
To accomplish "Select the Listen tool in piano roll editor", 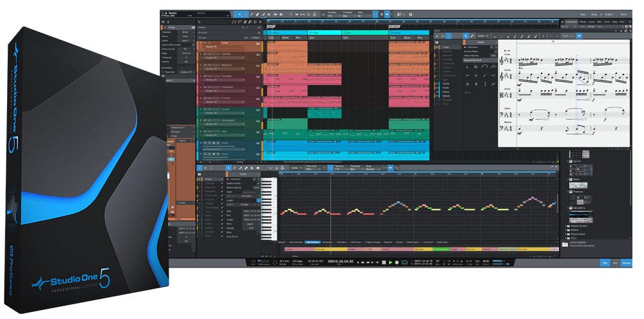I will [x=258, y=168].
